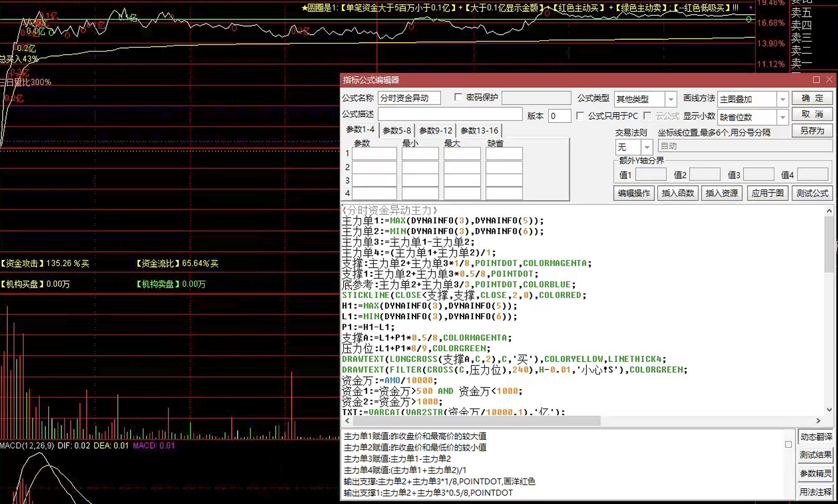Click 16.68% axis label
The height and width of the screenshot is (504, 838).
click(771, 23)
